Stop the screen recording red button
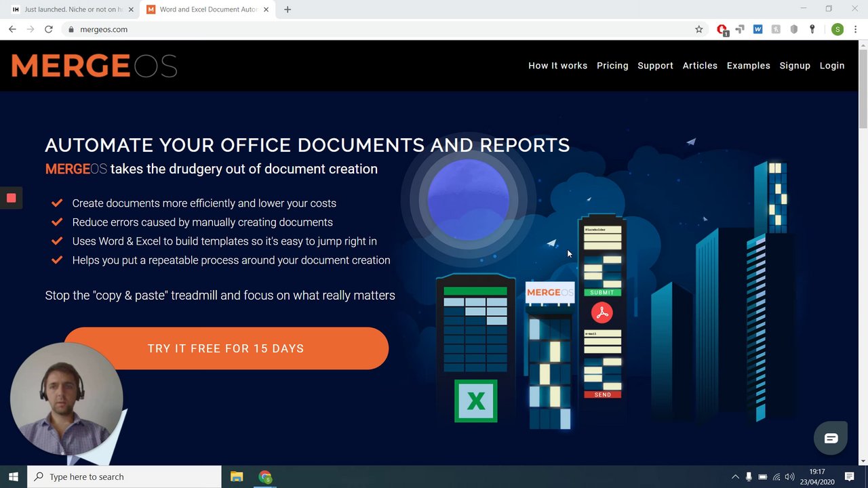This screenshot has width=868, height=488. pos(11,198)
